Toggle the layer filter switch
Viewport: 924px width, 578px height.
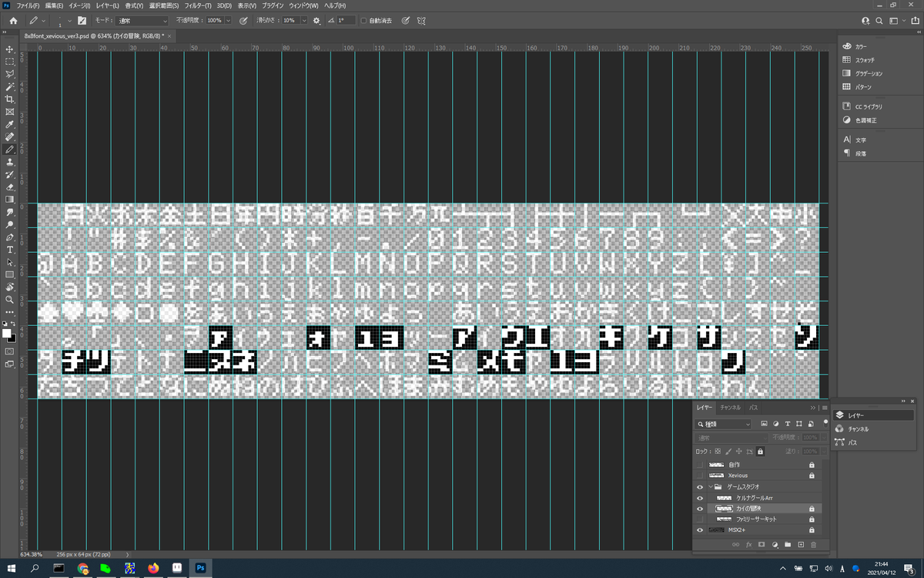click(825, 423)
